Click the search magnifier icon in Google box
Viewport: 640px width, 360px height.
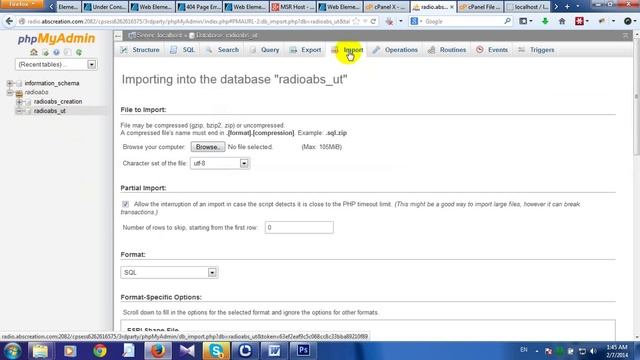507,21
